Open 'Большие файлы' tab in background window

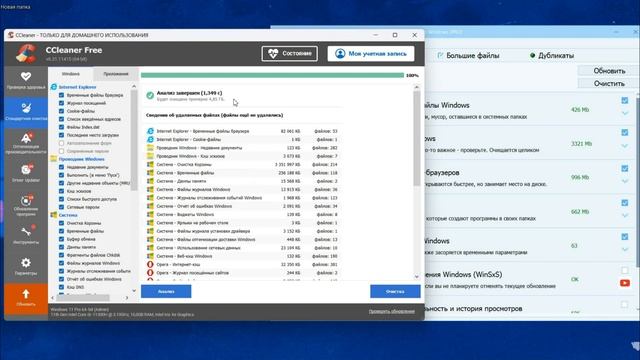(x=468, y=56)
